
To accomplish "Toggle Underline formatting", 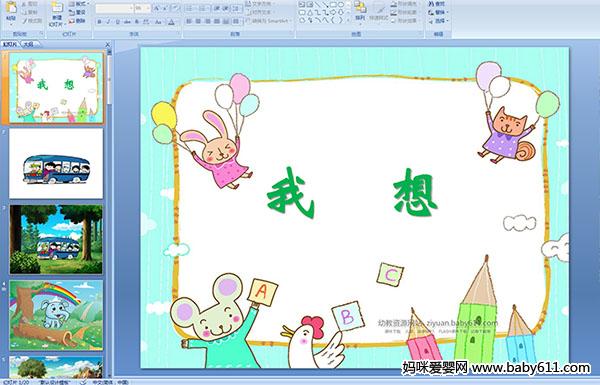I will point(117,22).
